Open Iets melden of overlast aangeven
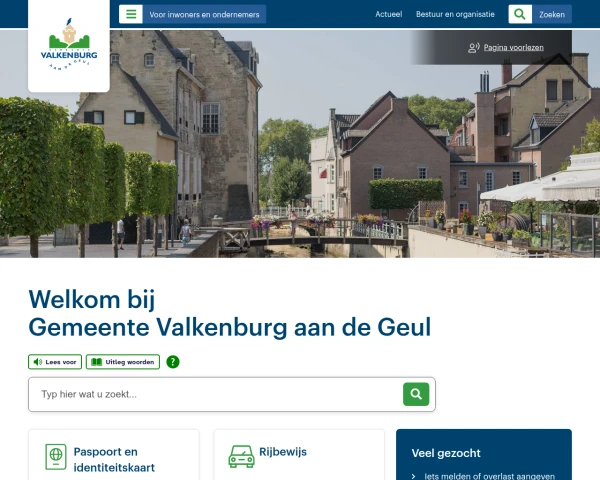Viewport: 600px width, 480px height. [489, 476]
